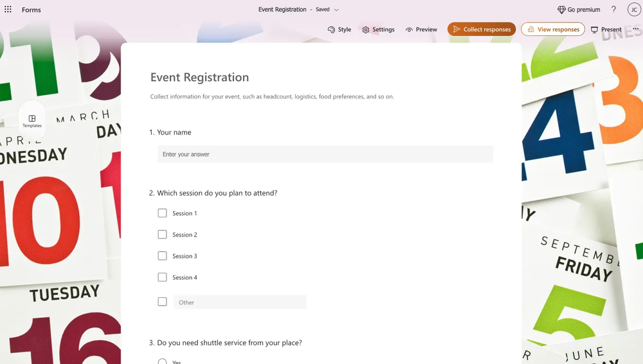Expand the Saved status dropdown chevron
Viewport: 643px width, 364px height.
coord(336,10)
